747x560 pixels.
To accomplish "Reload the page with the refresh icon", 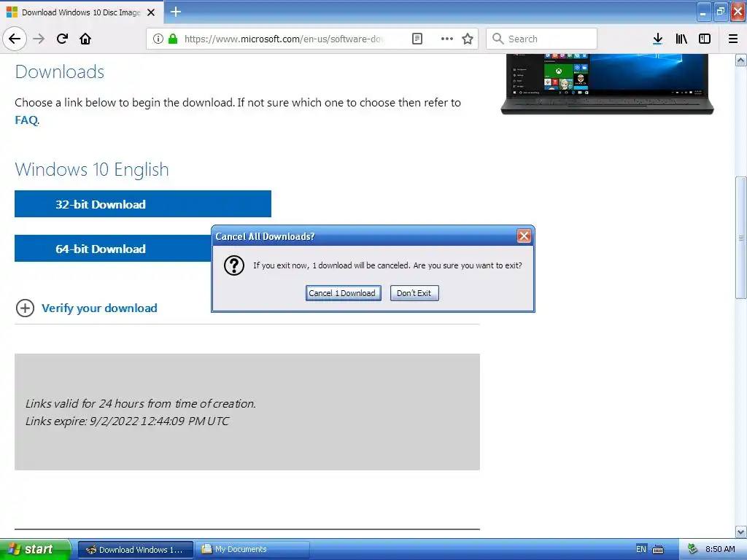I will 62,39.
